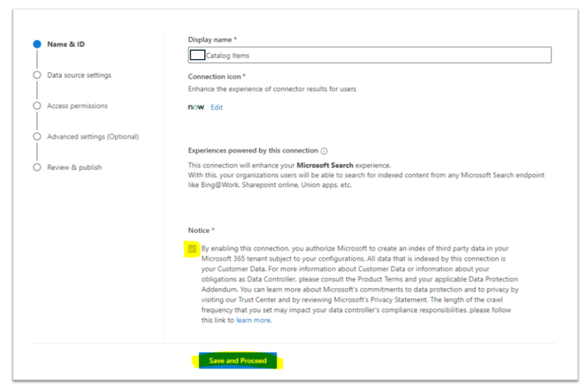The image size is (588, 388).
Task: Click the Display name input field
Action: [x=367, y=55]
